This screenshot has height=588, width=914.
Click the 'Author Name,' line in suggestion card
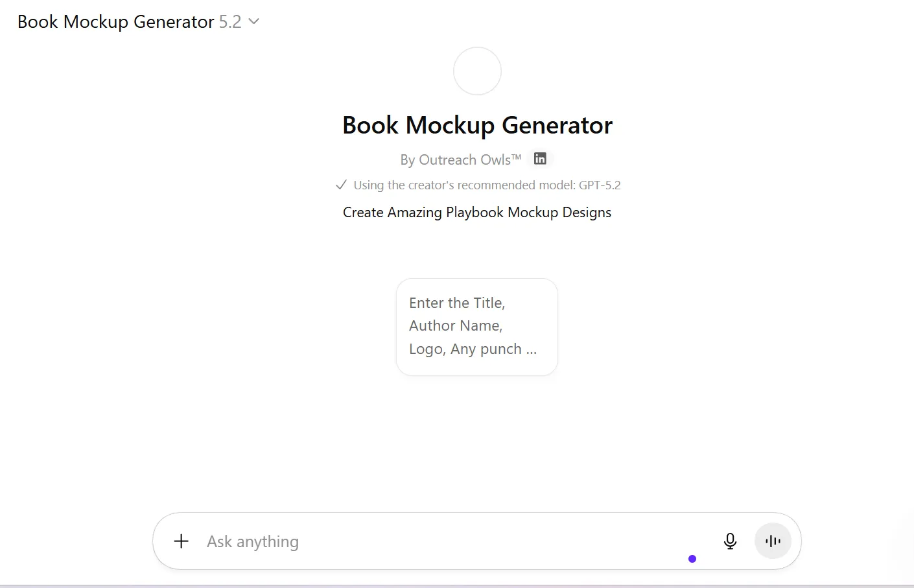tap(456, 325)
